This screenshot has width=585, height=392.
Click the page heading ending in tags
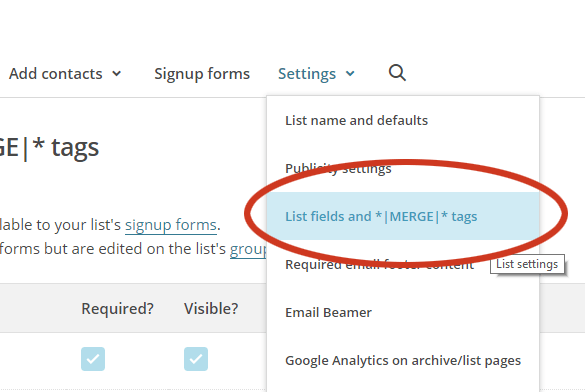[x=49, y=147]
